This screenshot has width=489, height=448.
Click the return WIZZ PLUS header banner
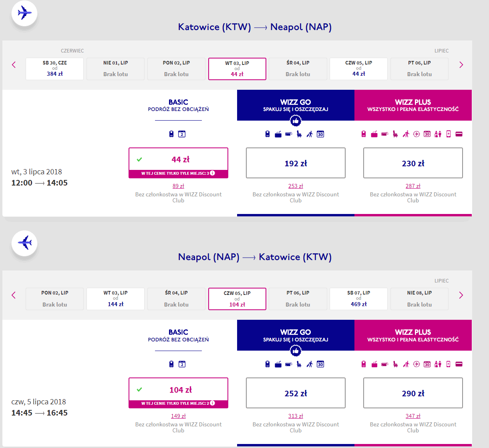point(413,335)
